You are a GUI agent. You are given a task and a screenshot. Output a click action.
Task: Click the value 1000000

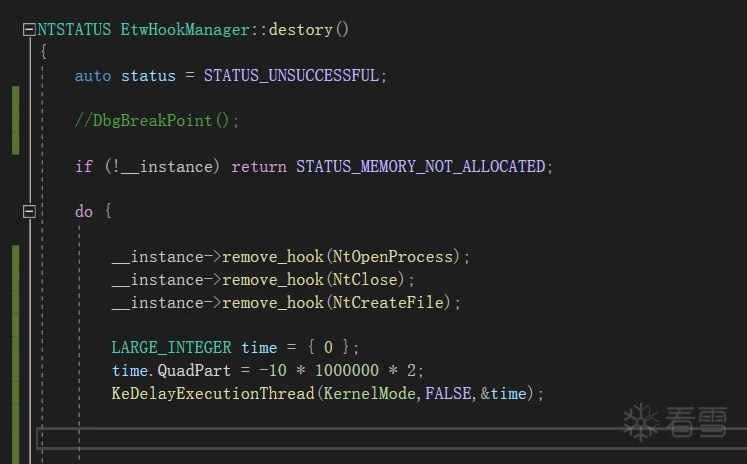pyautogui.click(x=347, y=371)
